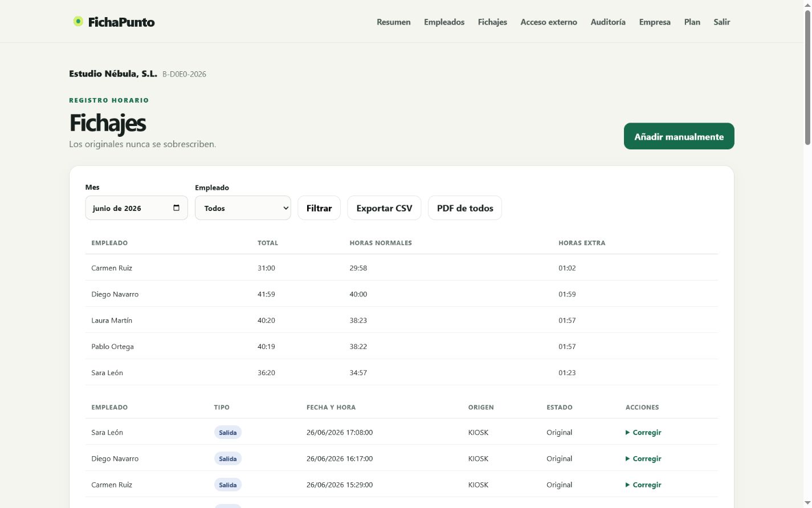
Task: Open the Plan page
Action: 692,22
